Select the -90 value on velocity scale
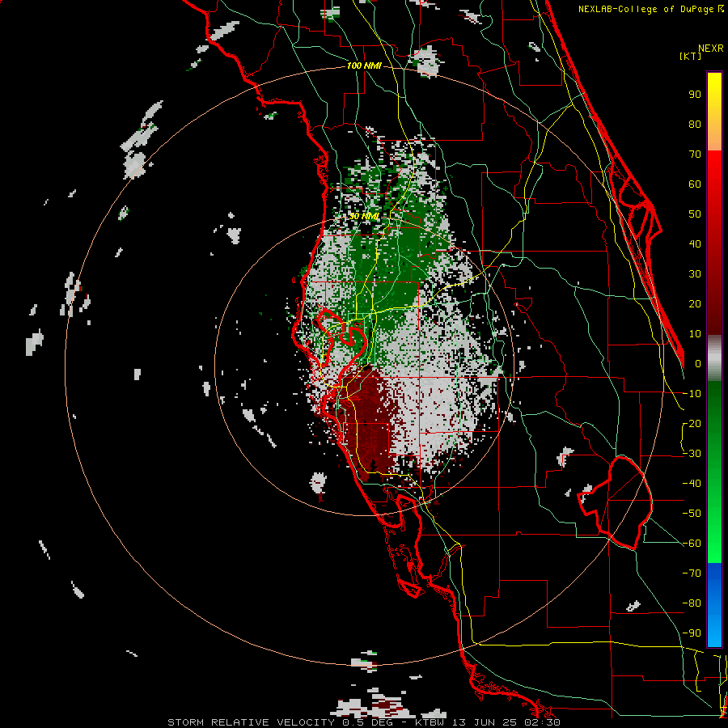The width and height of the screenshot is (728, 728). [x=692, y=633]
